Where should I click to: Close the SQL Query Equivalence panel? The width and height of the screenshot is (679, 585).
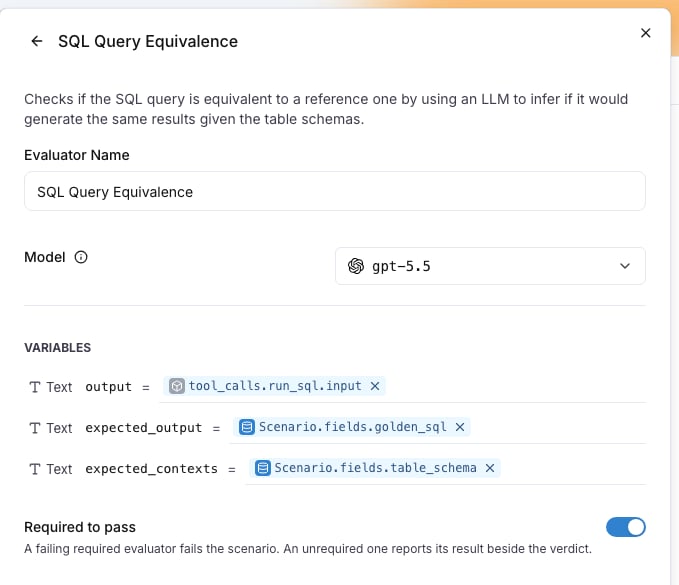point(645,33)
